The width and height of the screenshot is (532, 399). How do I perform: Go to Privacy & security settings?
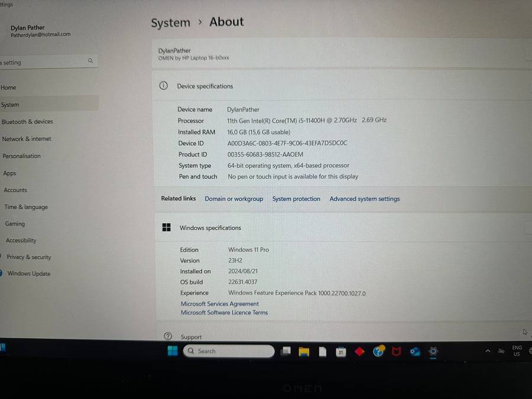click(28, 257)
